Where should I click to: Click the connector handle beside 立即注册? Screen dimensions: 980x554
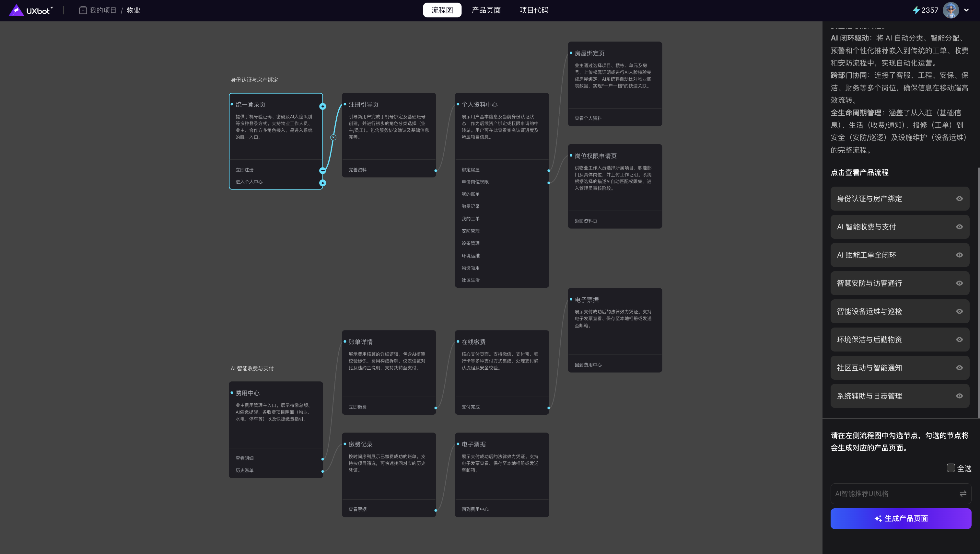(322, 170)
